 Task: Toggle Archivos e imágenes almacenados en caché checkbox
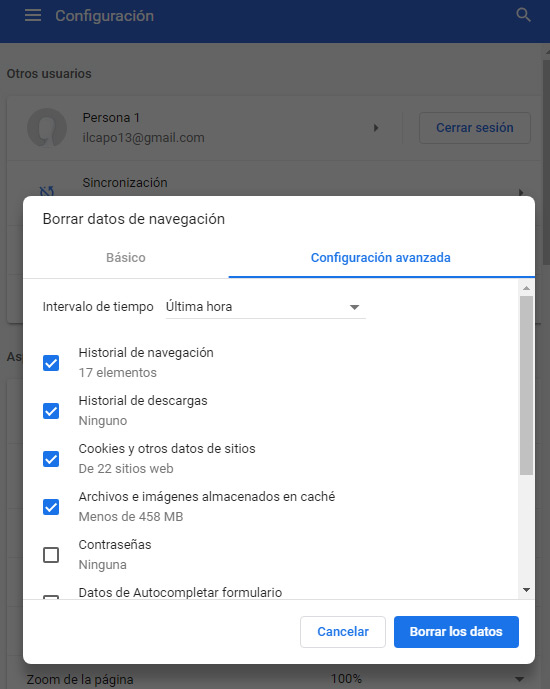[x=51, y=507]
